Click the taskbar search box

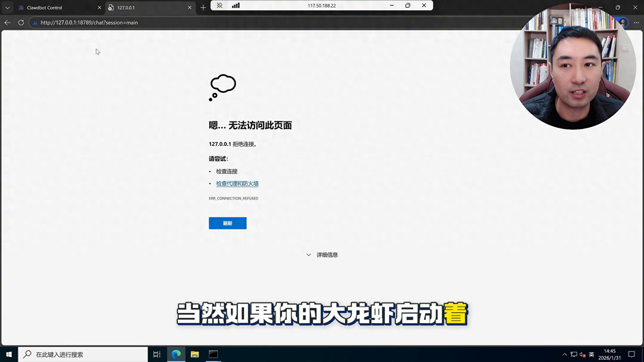[x=83, y=354]
